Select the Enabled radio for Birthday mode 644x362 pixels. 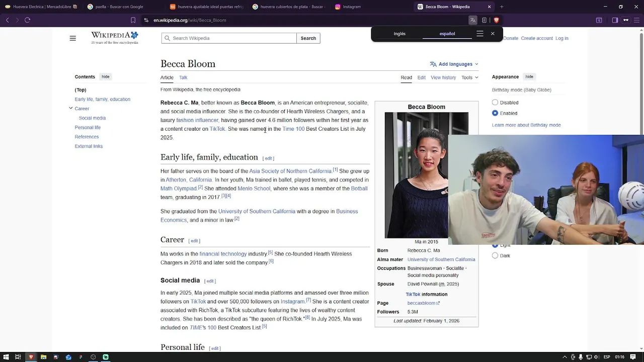pos(495,113)
